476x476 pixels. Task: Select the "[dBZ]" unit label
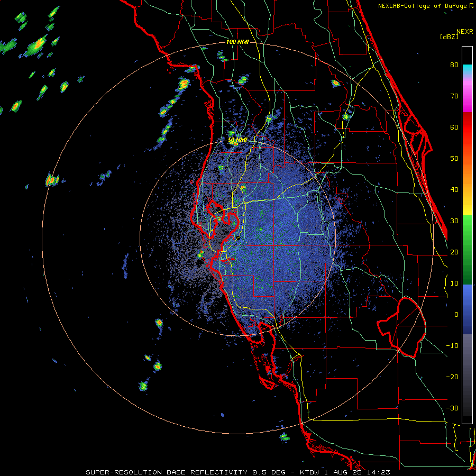449,36
